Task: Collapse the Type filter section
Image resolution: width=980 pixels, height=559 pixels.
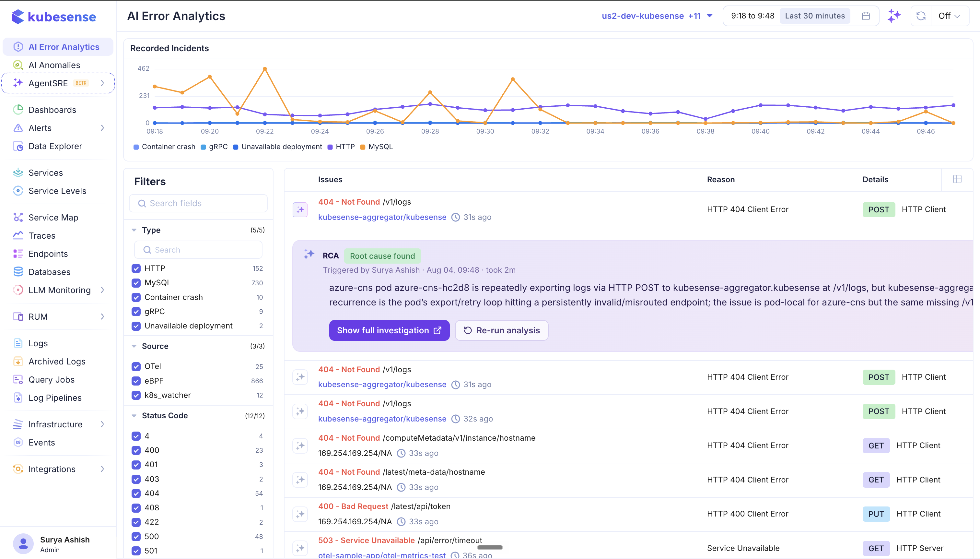Action: [134, 230]
